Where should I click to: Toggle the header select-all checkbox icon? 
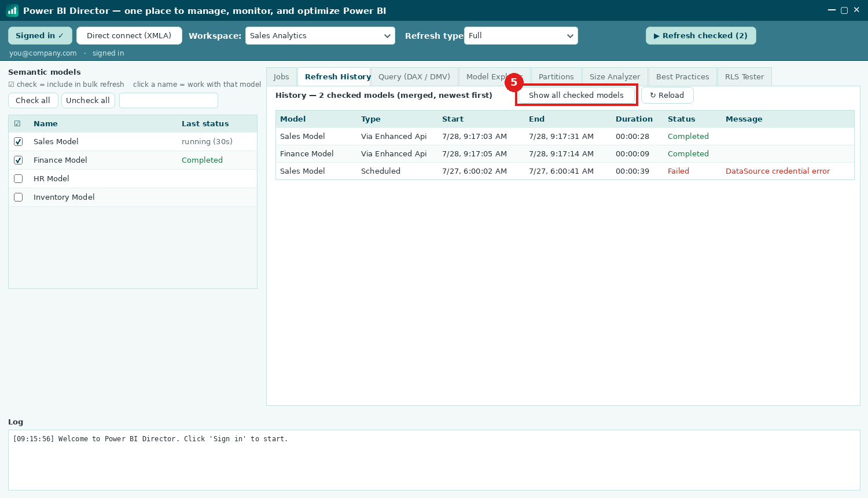click(17, 123)
